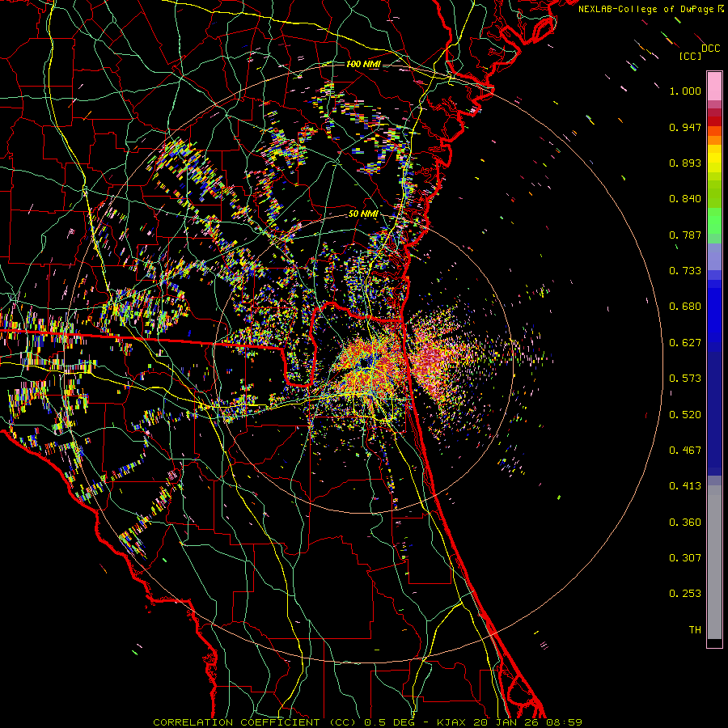Click the 0.787 scale value
The width and height of the screenshot is (728, 728).
(685, 235)
